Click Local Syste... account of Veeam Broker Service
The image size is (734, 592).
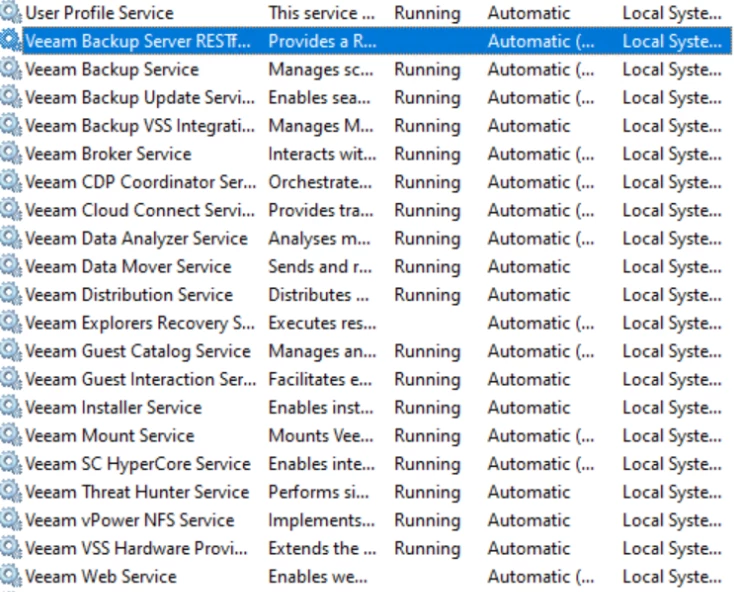[672, 154]
